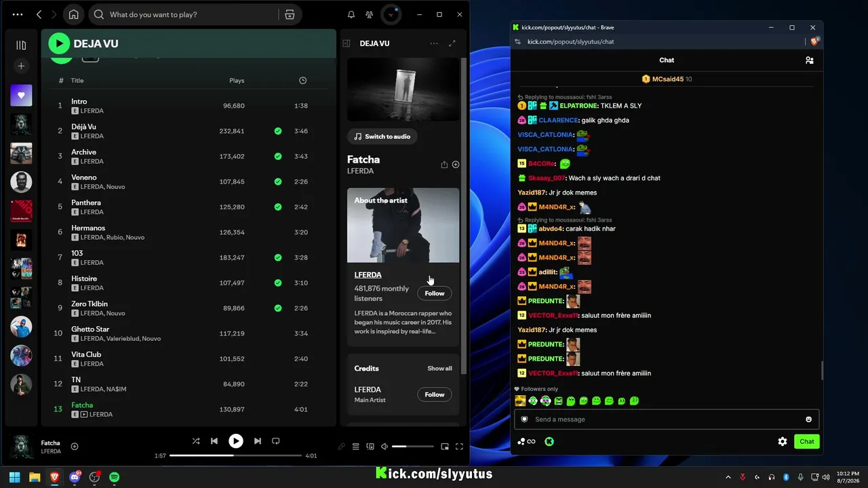Open NA$IM artist link on TN track

pos(116,389)
